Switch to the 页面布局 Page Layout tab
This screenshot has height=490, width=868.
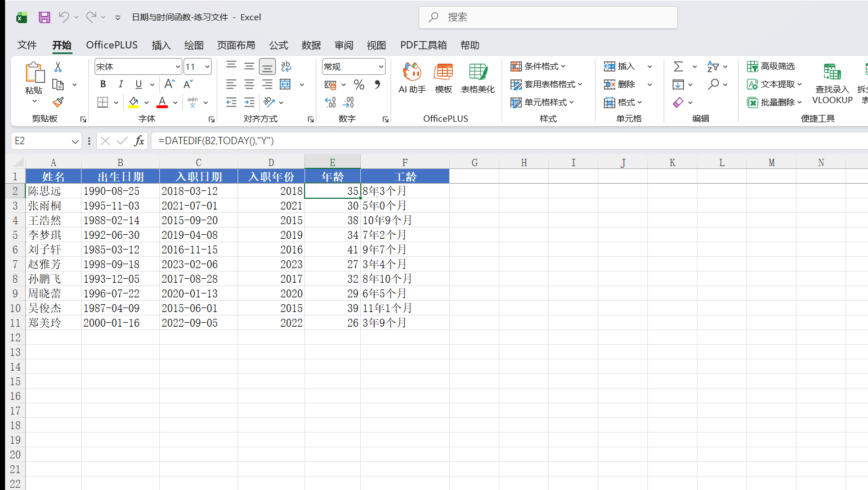[236, 45]
